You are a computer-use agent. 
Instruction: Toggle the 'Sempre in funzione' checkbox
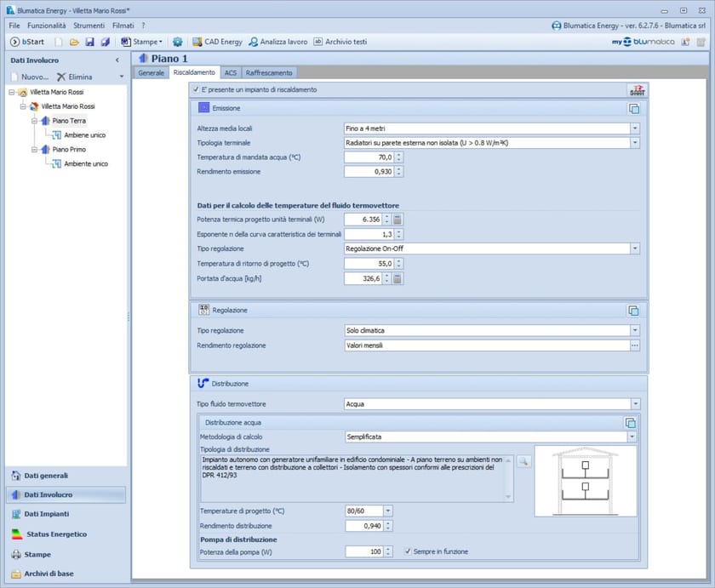tap(408, 551)
